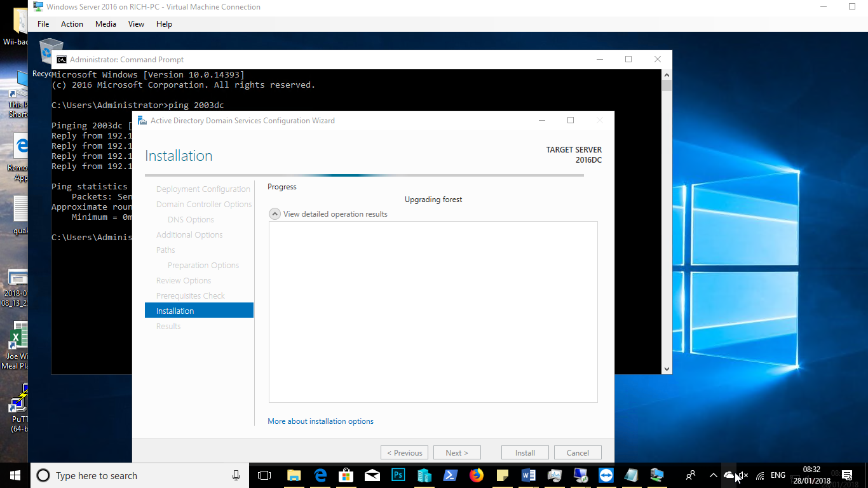Open Wi-Fi network tray icon

pos(760,475)
